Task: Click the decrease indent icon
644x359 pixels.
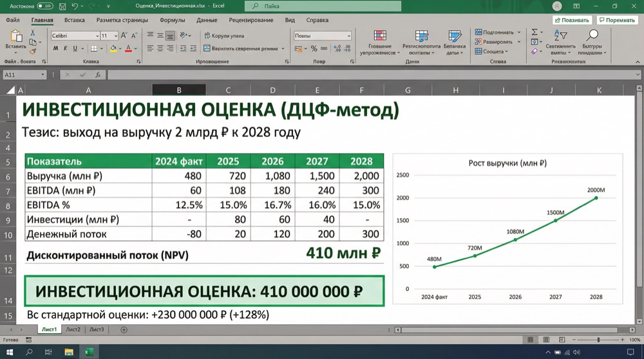Action: pos(183,48)
